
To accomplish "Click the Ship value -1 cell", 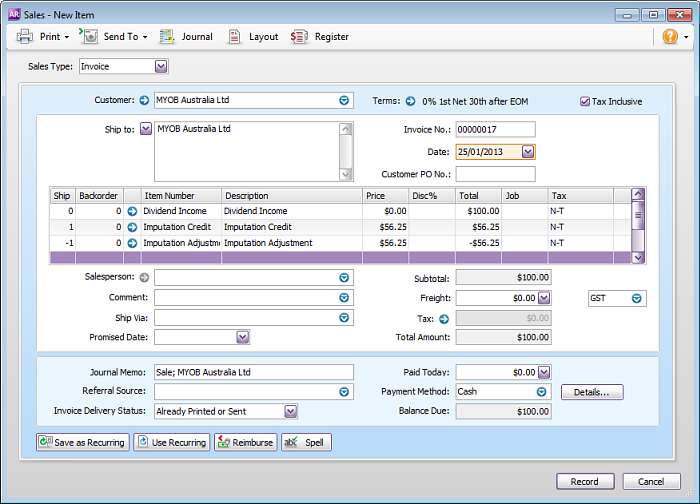I will click(62, 243).
